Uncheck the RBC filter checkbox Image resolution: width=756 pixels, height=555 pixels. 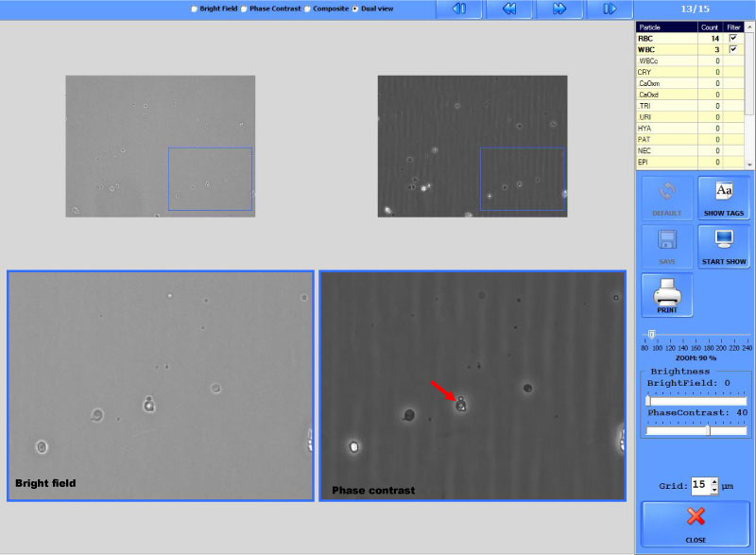pyautogui.click(x=733, y=38)
